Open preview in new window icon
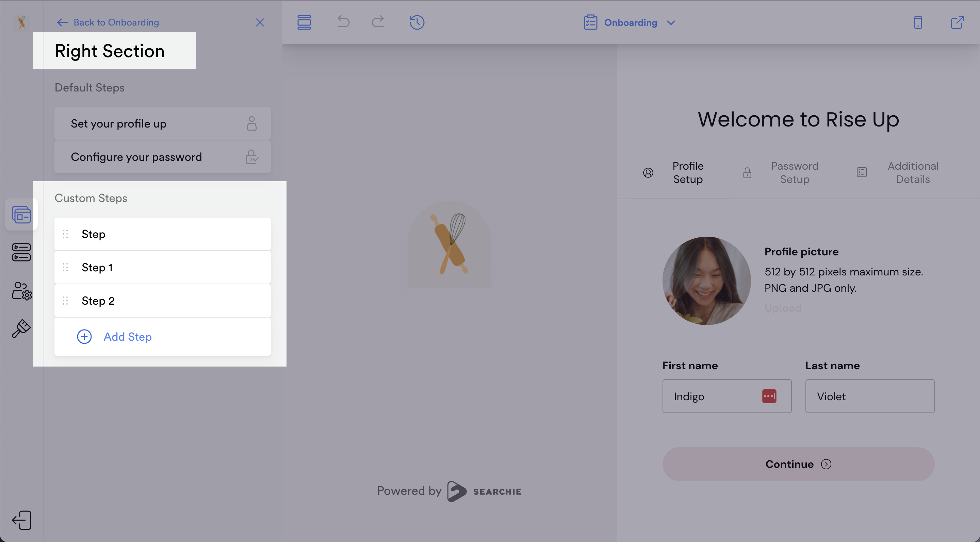The width and height of the screenshot is (980, 542). pos(957,22)
